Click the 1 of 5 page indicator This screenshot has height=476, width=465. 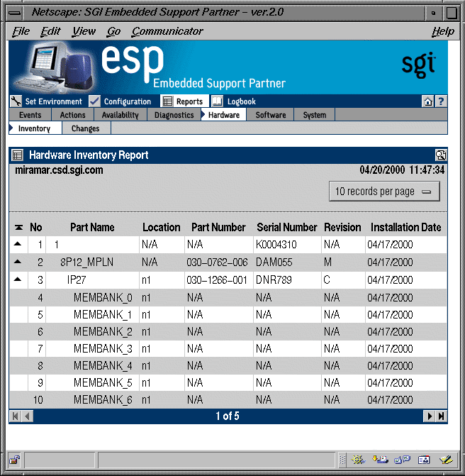coord(228,416)
